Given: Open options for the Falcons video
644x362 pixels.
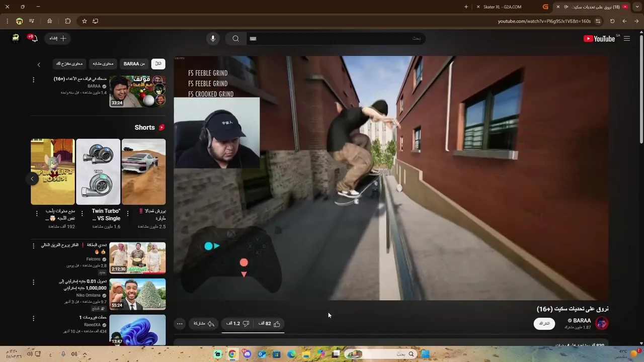Looking at the screenshot, I should coord(34,246).
